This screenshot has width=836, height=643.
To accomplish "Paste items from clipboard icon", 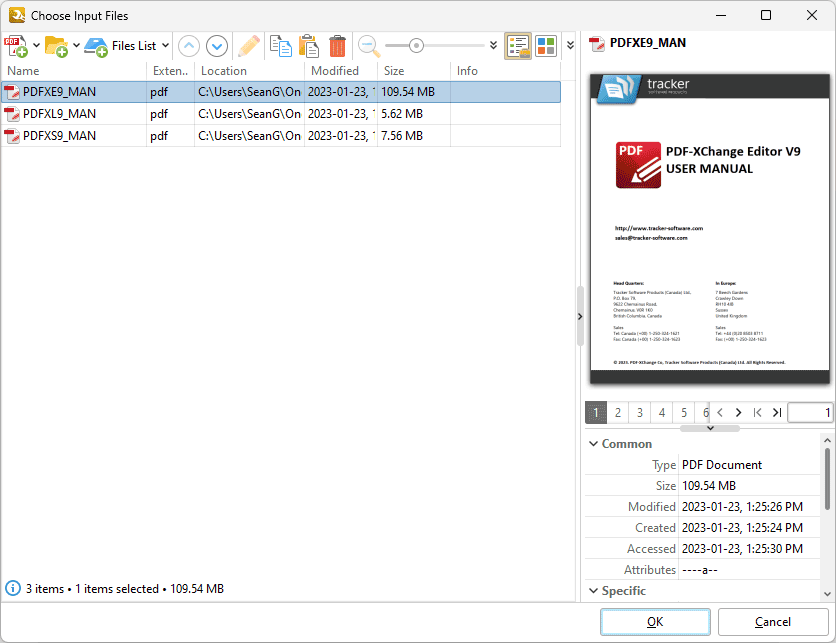I will pos(309,46).
